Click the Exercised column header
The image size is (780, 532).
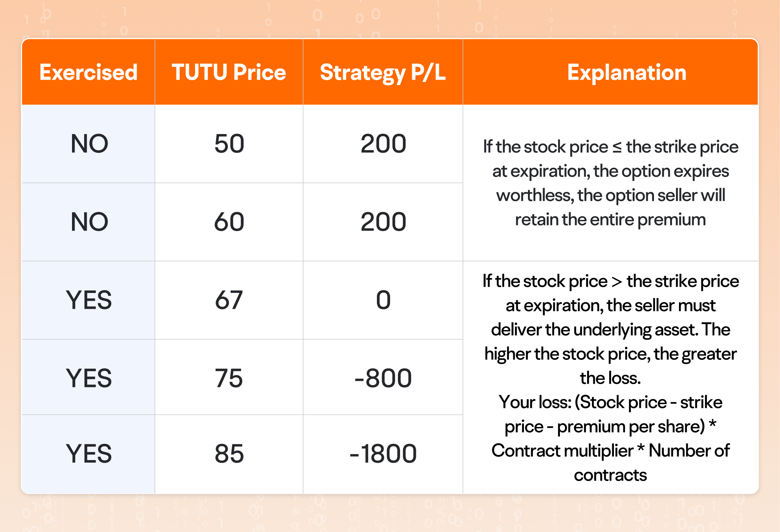[x=89, y=72]
